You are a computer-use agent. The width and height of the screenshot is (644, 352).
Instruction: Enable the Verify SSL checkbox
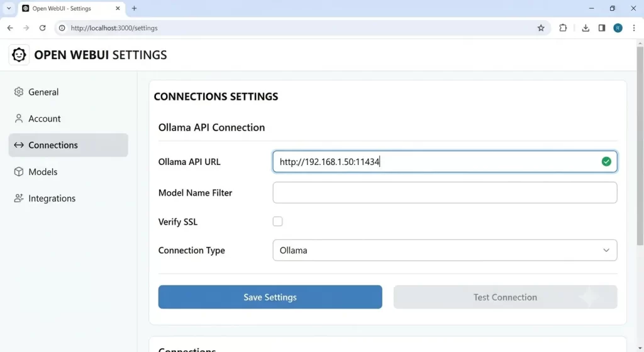pos(277,221)
